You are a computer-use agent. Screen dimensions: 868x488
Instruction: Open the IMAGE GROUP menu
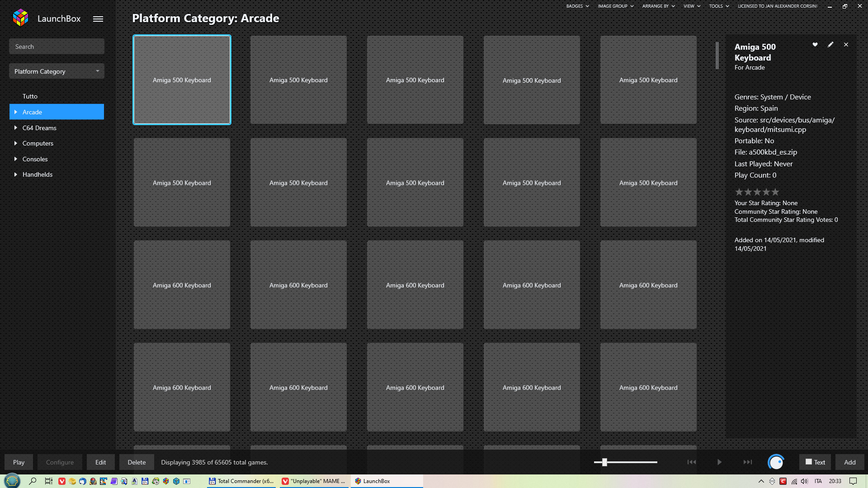616,6
